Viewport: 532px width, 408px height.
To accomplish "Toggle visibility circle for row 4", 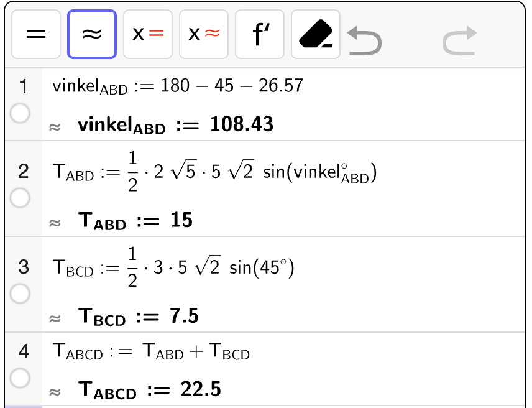I will pos(20,378).
